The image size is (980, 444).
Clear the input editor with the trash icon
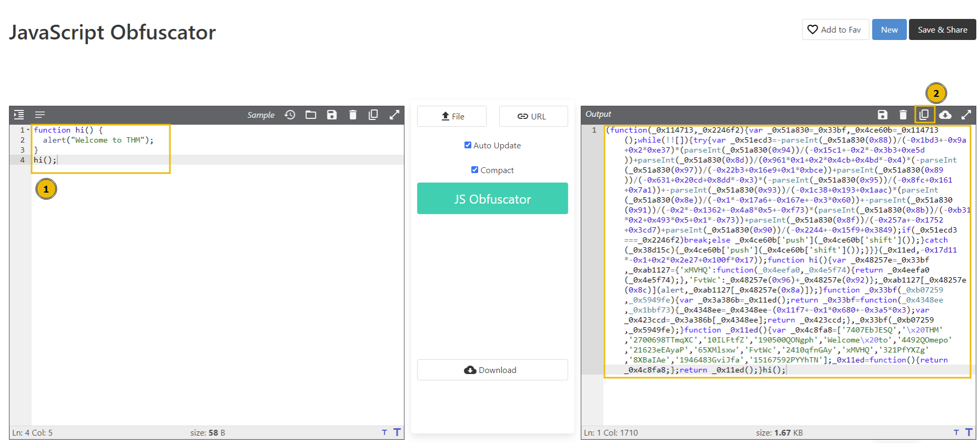pos(353,115)
